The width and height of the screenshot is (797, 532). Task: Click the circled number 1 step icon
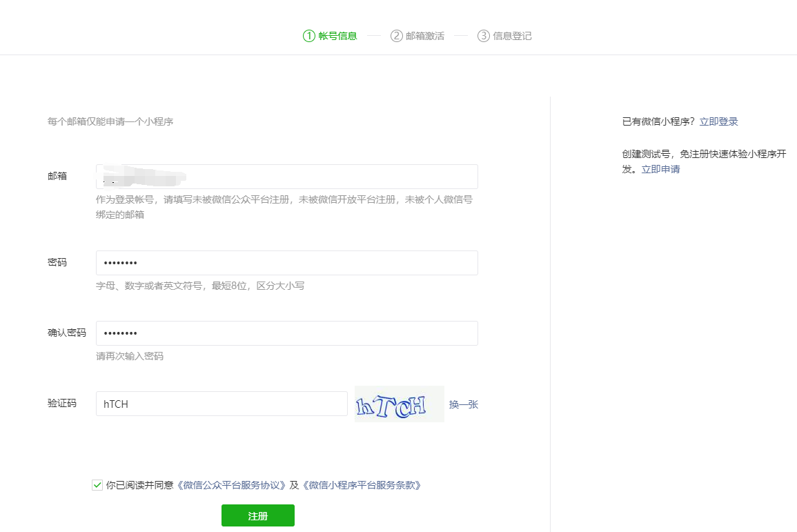(x=309, y=36)
